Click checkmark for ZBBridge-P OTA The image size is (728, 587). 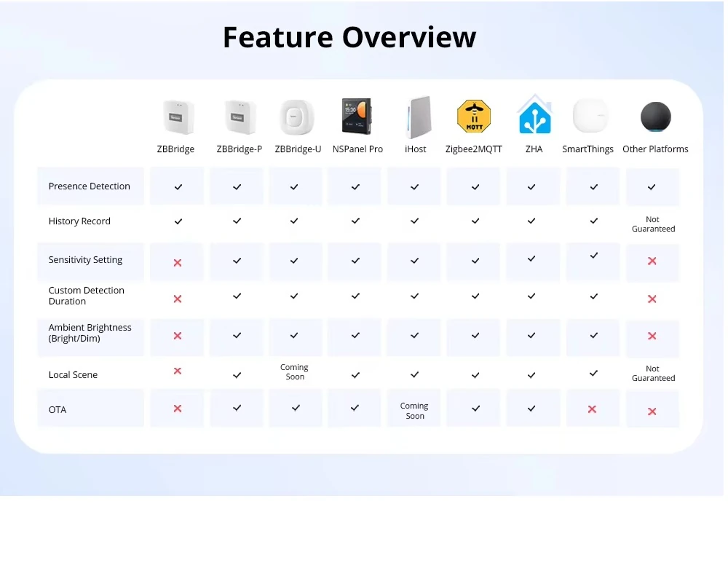tap(237, 408)
